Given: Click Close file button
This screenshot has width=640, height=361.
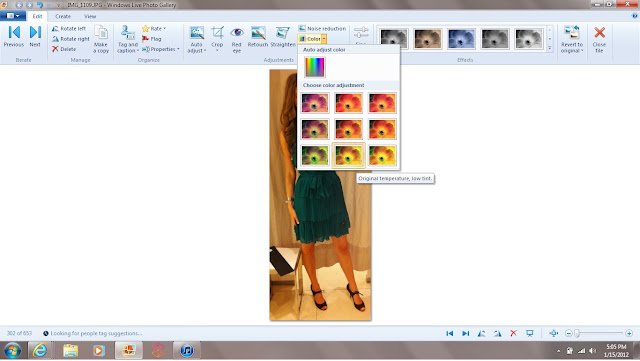Looking at the screenshot, I should click(x=599, y=39).
